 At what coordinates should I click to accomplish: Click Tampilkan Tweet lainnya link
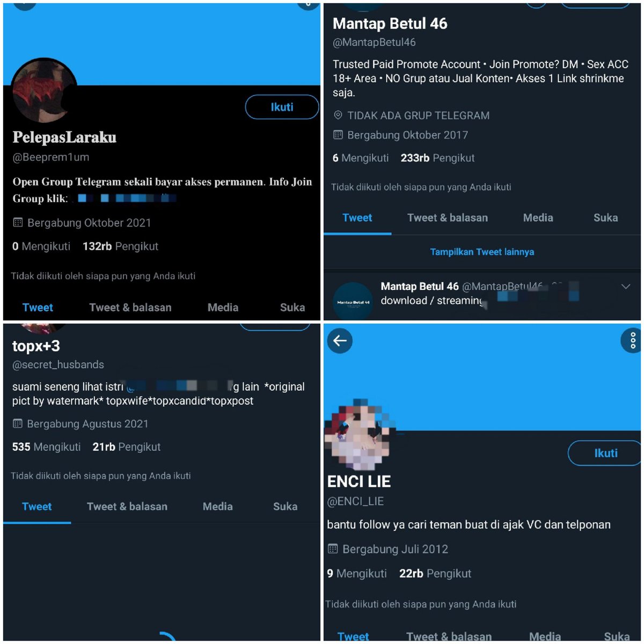point(482,252)
